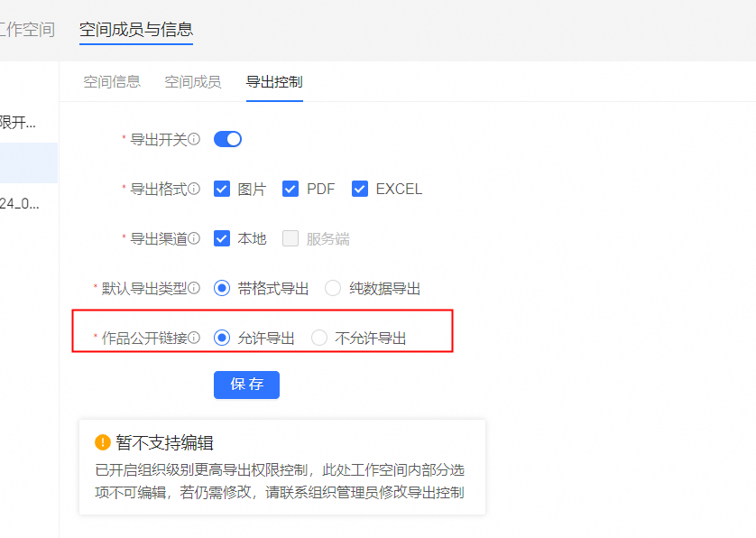Click the orange warning icon by 暂不支持编辑
This screenshot has height=538, width=756.
(x=103, y=442)
